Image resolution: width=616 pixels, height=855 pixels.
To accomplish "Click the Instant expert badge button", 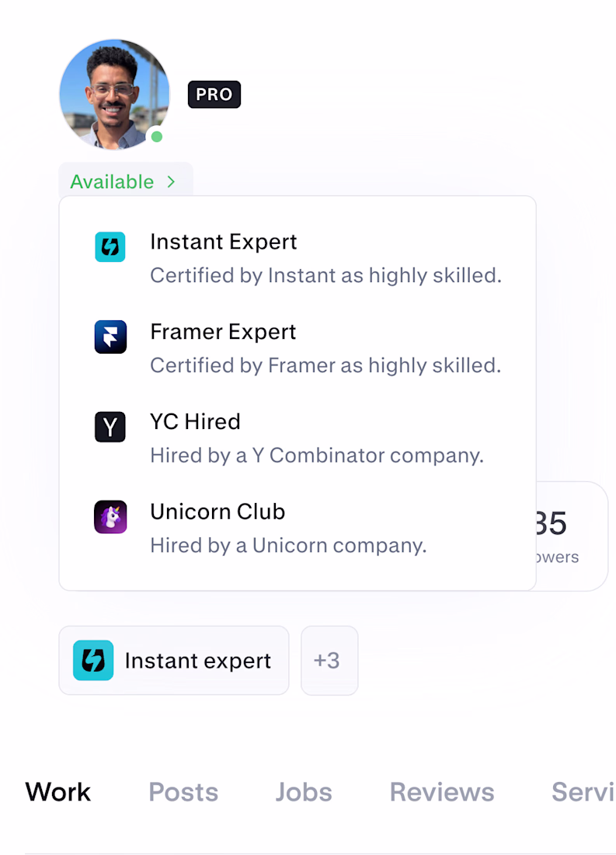I will pyautogui.click(x=174, y=661).
